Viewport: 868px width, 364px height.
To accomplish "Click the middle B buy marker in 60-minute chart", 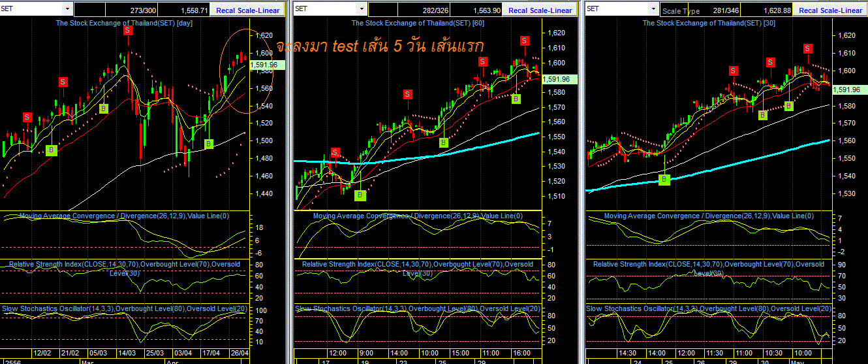I will pyautogui.click(x=443, y=142).
